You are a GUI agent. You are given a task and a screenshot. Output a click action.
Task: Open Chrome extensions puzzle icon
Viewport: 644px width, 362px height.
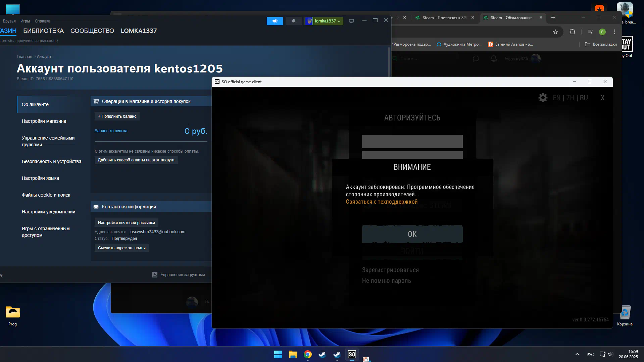[x=572, y=32]
